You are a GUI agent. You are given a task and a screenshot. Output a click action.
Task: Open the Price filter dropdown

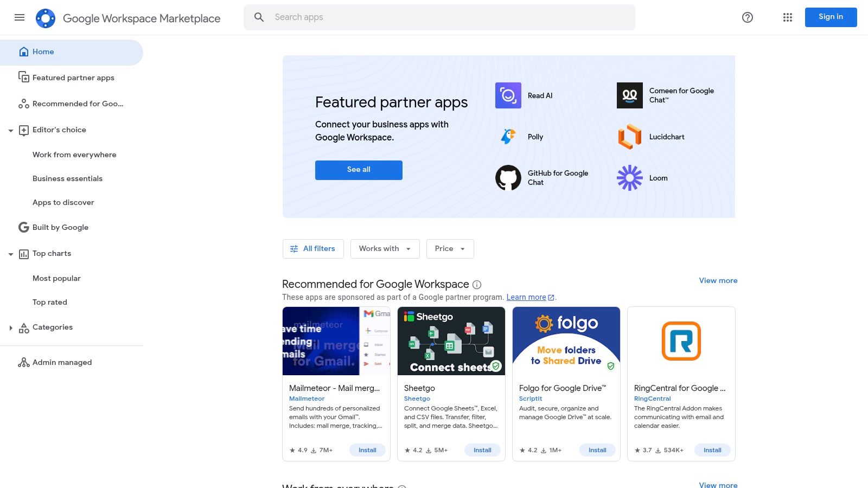point(450,248)
